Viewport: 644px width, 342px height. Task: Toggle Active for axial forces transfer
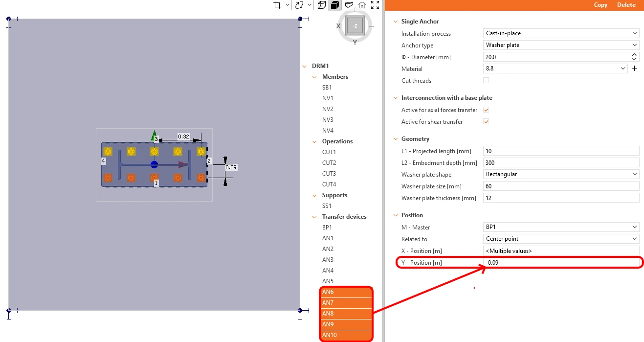(486, 110)
